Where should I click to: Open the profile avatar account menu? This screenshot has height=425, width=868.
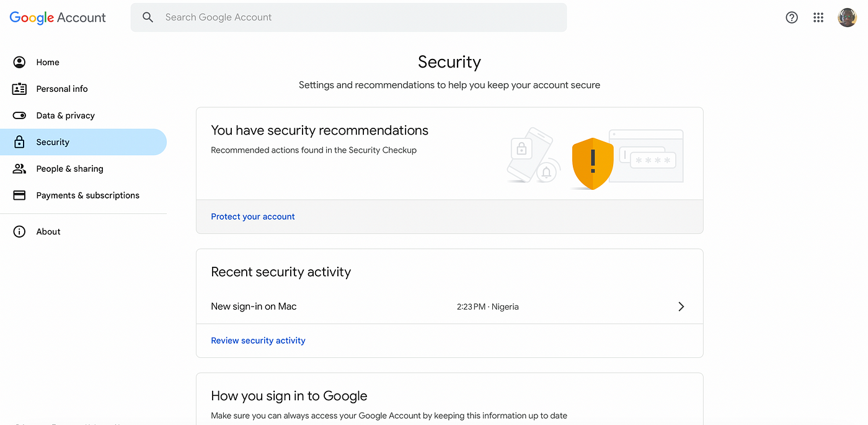tap(847, 17)
